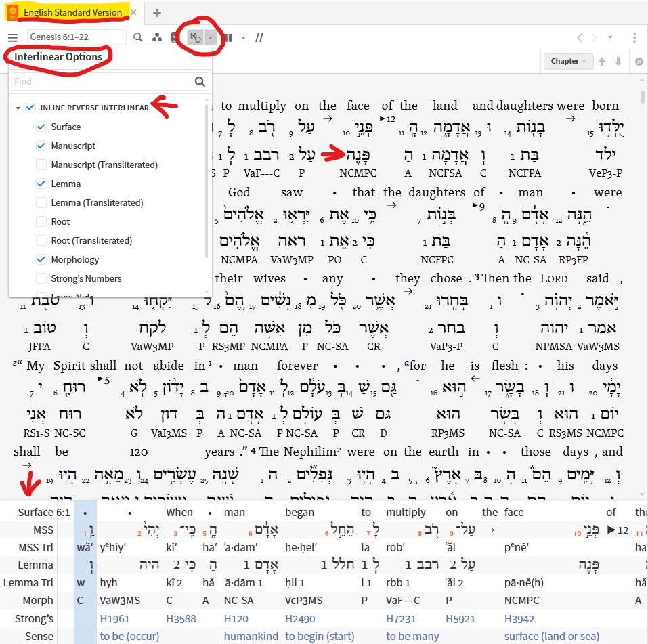Open the text comparison (//) tool
Screen dimensions: 648x644
[259, 38]
